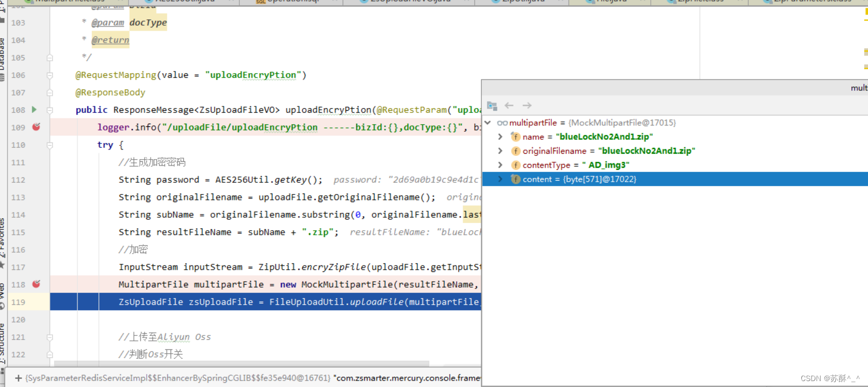Click line number 119 in the gutter
The height and width of the screenshot is (387, 868).
tap(18, 302)
